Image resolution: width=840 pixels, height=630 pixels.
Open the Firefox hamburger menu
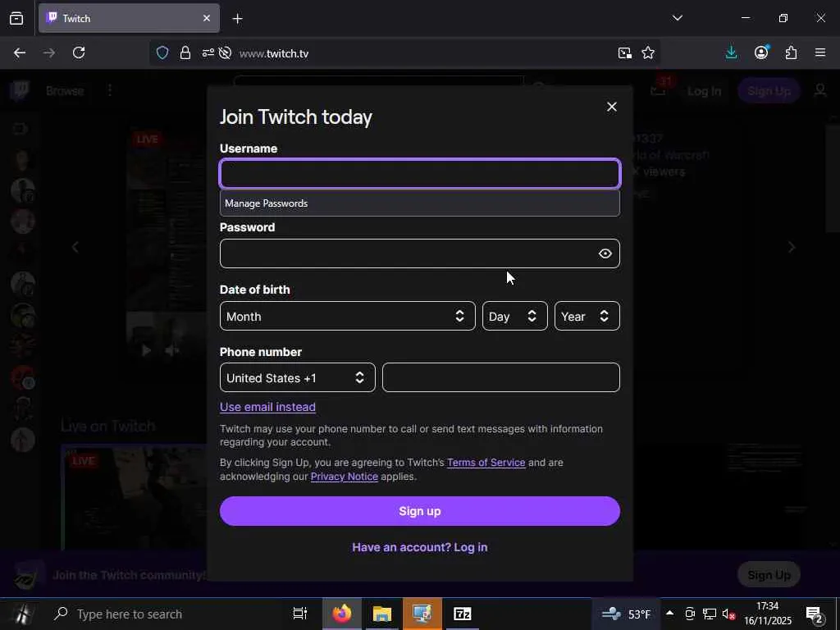pos(820,52)
